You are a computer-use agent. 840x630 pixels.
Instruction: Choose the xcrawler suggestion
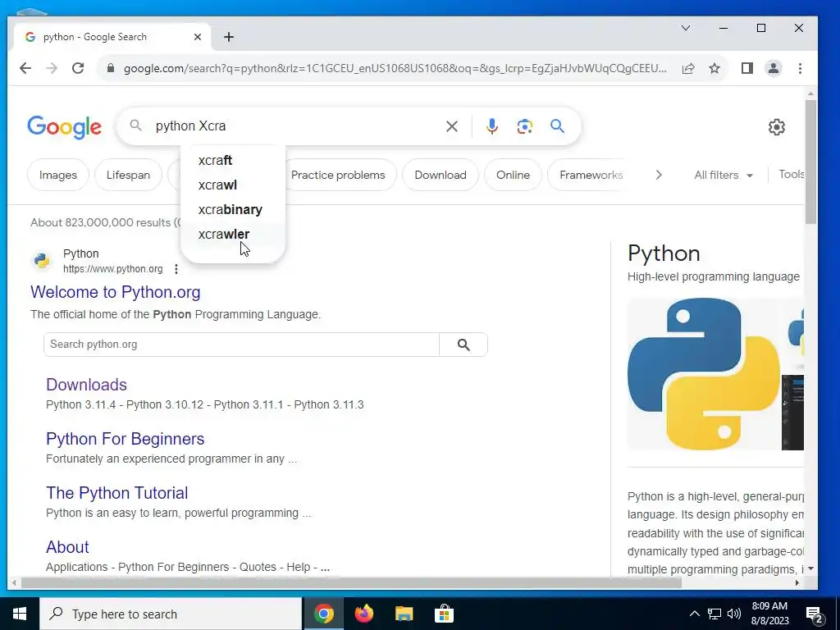(232, 234)
